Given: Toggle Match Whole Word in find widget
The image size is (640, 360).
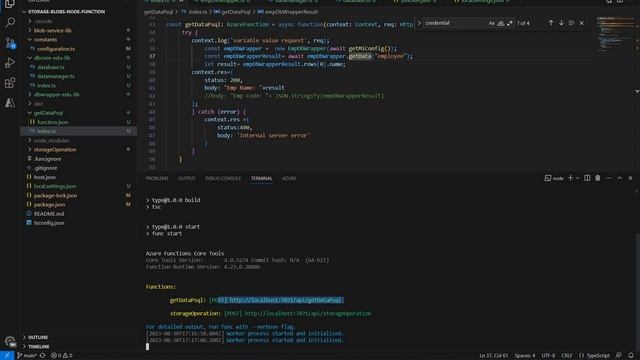Looking at the screenshot, I should [x=500, y=23].
